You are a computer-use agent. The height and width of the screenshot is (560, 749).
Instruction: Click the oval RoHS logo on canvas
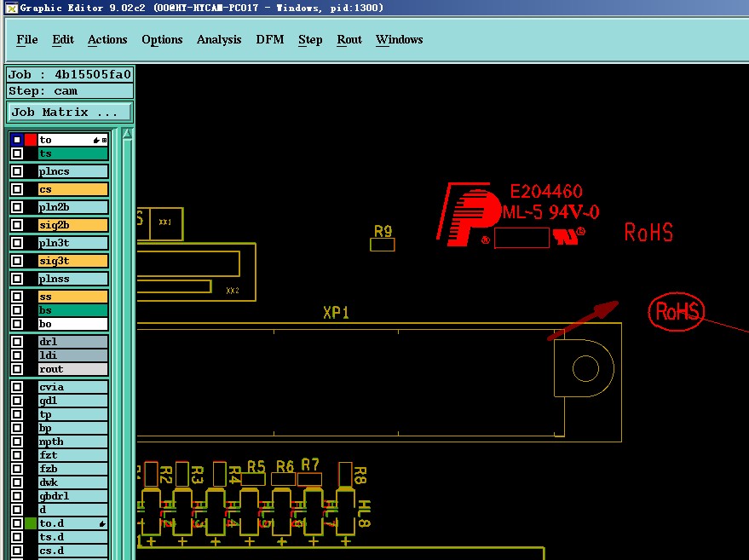(677, 311)
